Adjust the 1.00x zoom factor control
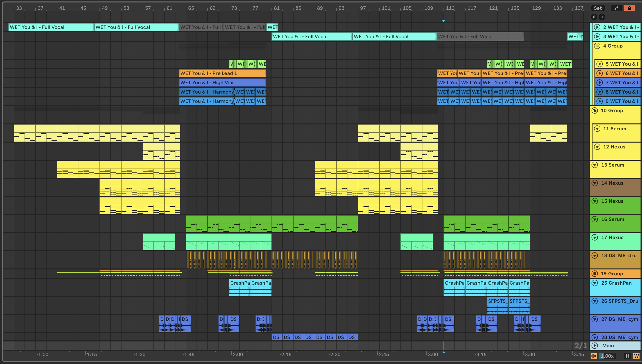642x364 pixels. coord(607,356)
